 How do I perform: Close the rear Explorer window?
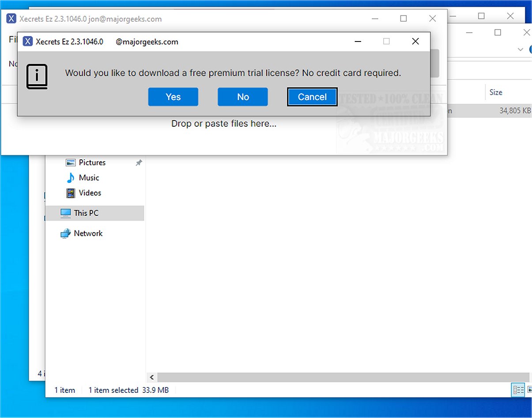[510, 16]
